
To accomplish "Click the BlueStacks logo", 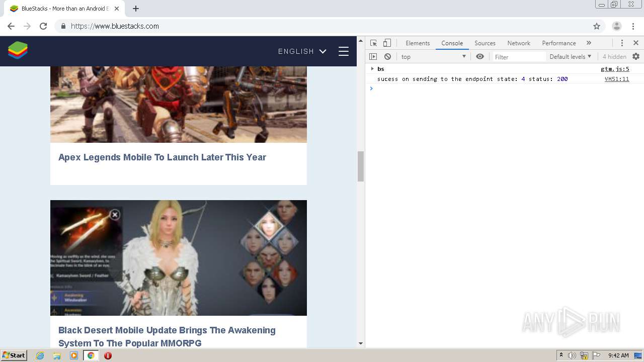I will coord(18,50).
